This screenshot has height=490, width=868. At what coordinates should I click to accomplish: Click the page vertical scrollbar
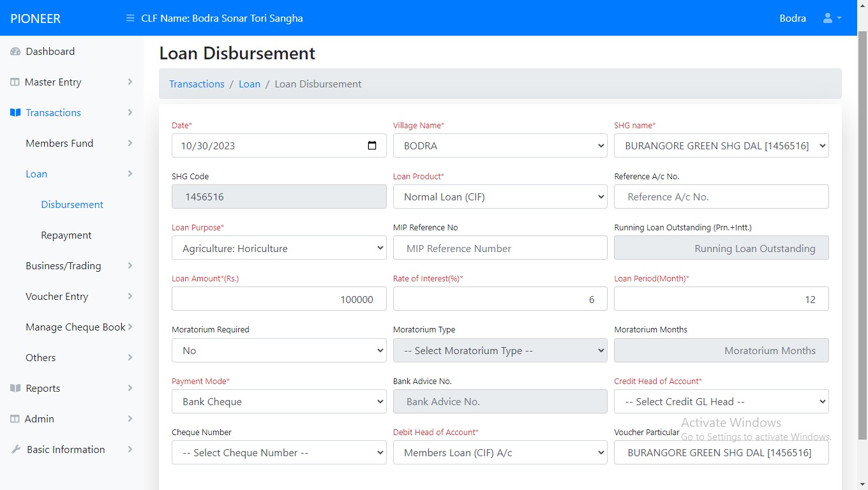tap(862, 236)
